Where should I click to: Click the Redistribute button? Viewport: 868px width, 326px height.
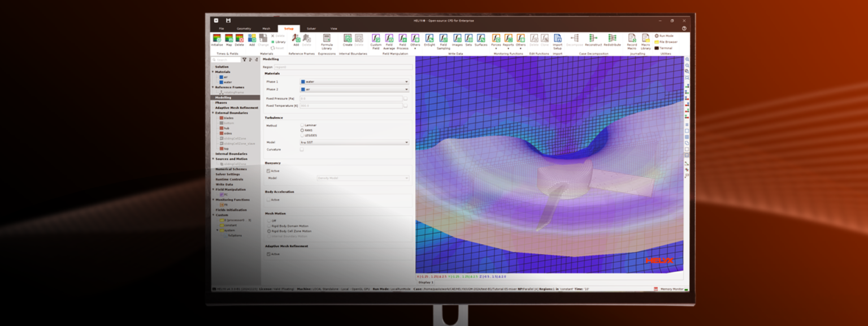[612, 38]
